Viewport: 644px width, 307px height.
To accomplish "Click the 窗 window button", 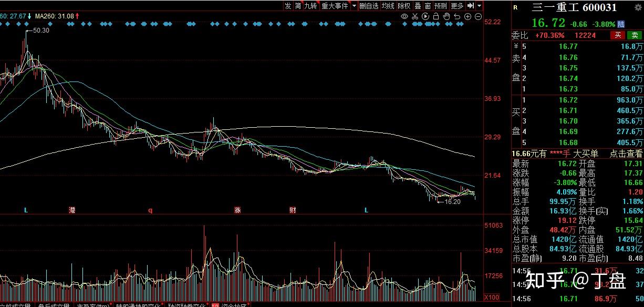I will pyautogui.click(x=428, y=6).
